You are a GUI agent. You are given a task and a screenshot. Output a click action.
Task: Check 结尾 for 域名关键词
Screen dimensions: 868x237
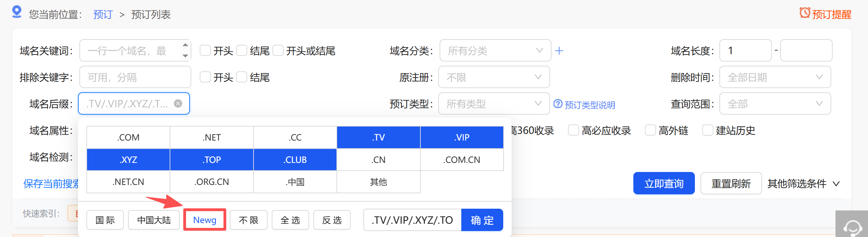tap(242, 50)
